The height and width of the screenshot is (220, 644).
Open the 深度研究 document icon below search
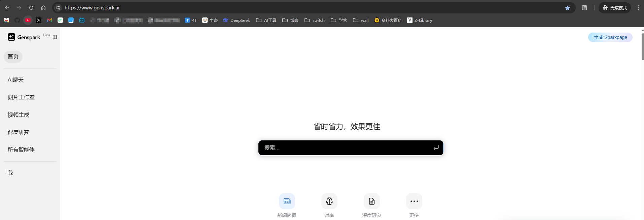[x=372, y=201]
